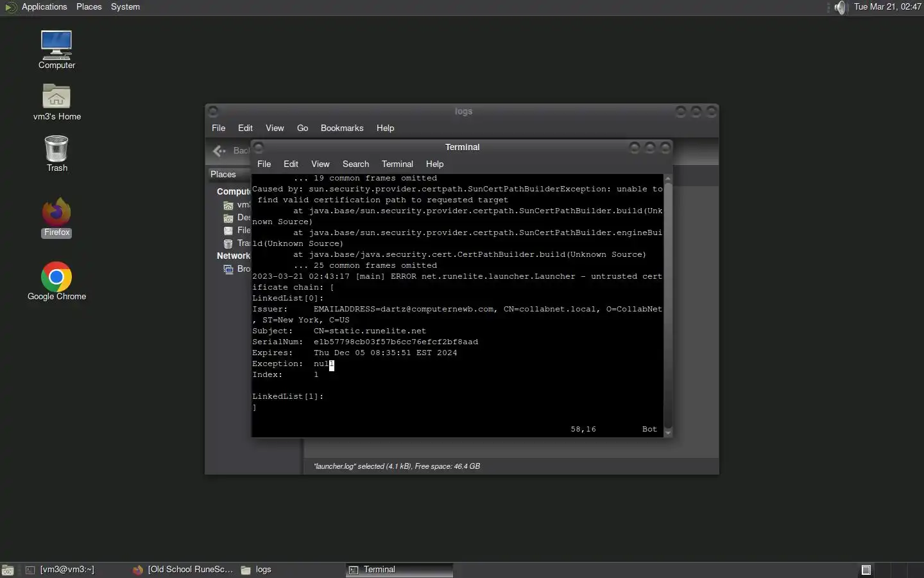Click the 'SerialNum:' line in the terminal
The width and height of the screenshot is (924, 578).
point(365,342)
